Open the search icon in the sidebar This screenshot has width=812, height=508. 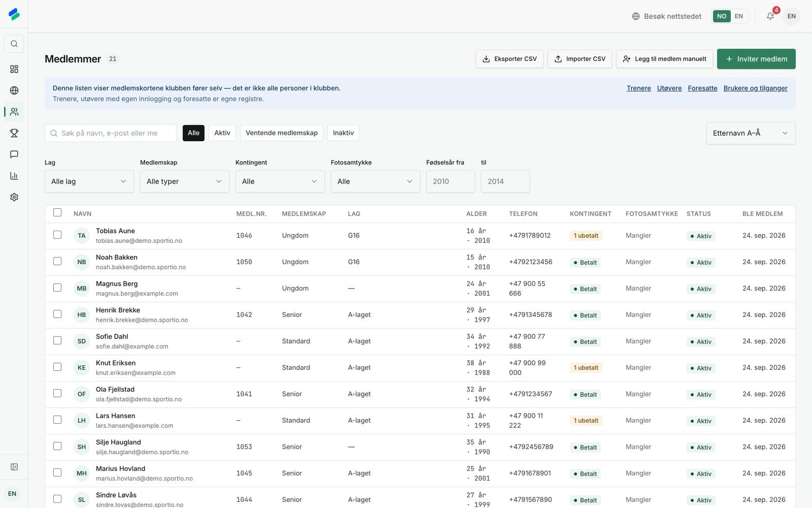14,44
